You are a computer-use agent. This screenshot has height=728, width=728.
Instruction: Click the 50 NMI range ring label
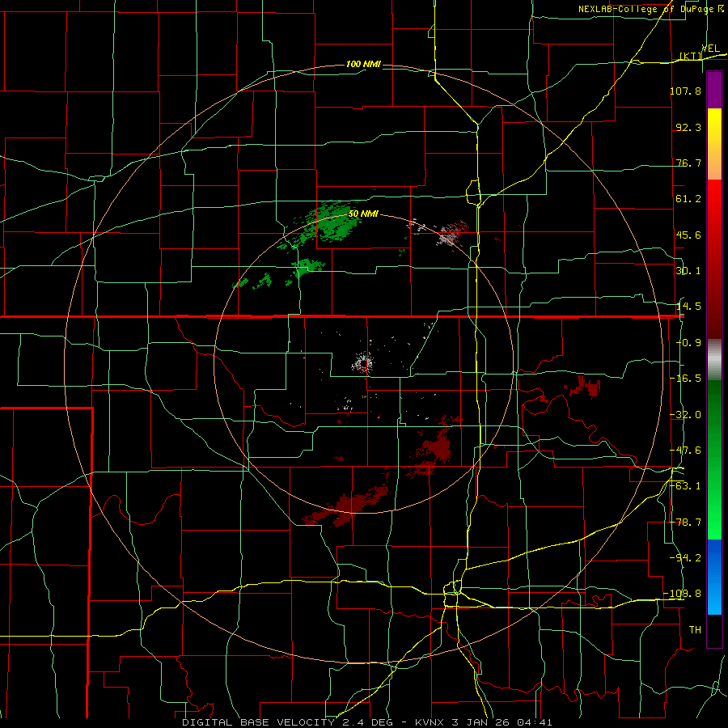click(363, 214)
